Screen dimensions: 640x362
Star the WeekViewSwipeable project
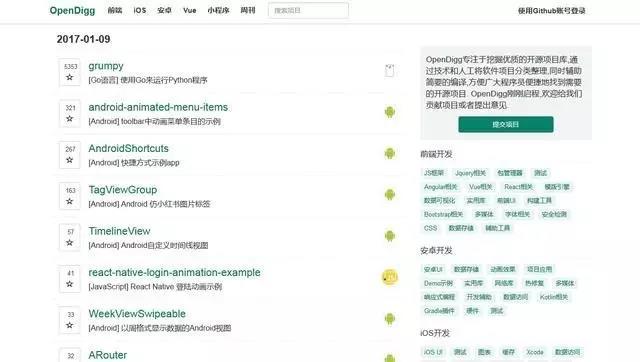[x=70, y=320]
